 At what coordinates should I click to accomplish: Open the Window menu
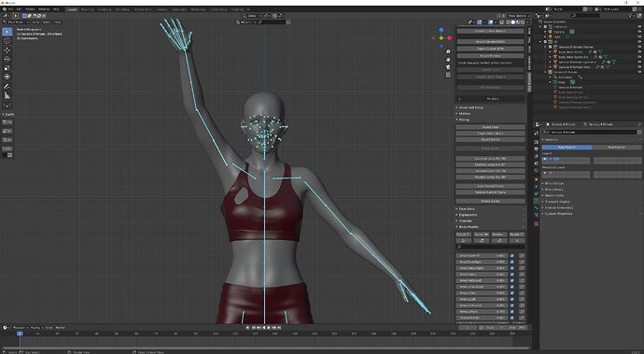click(44, 9)
